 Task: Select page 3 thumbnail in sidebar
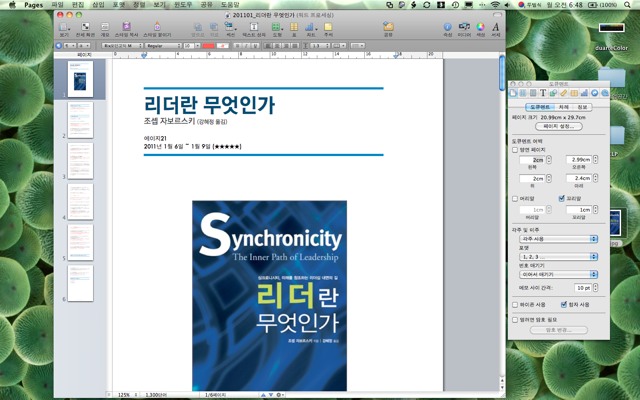coord(80,161)
